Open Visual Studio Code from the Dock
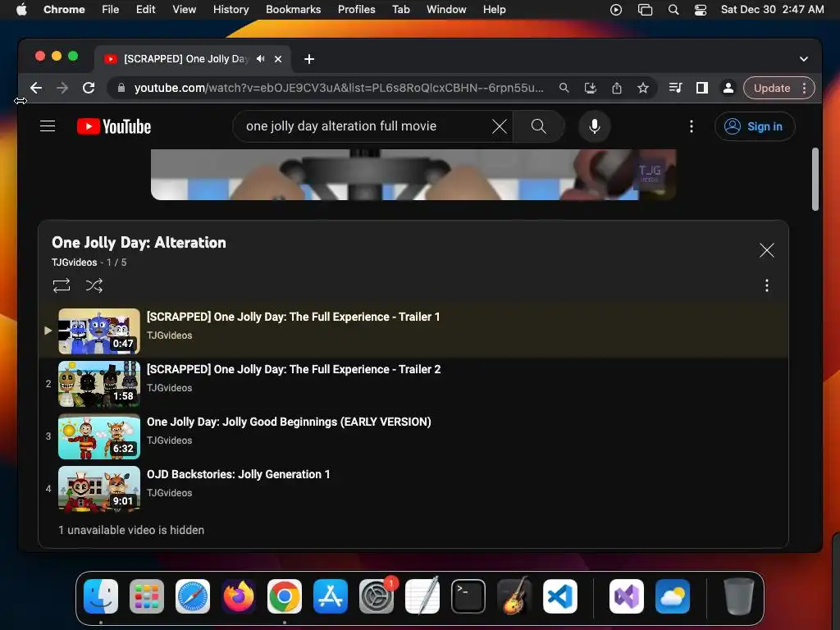840x630 pixels. coord(560,596)
